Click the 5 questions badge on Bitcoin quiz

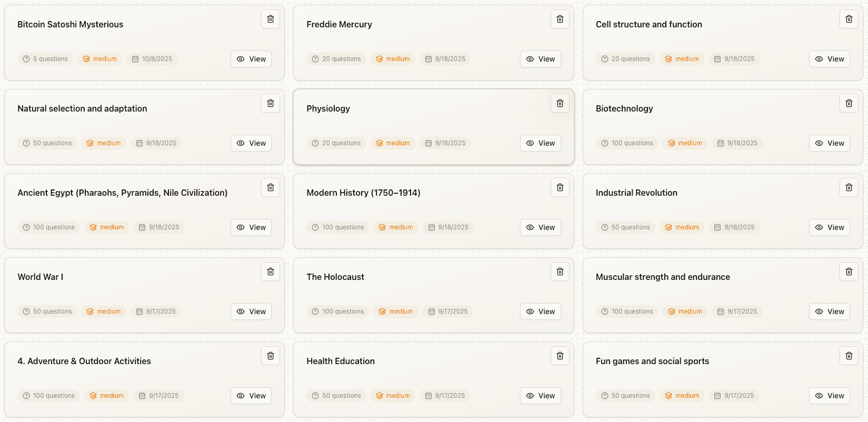tap(45, 59)
